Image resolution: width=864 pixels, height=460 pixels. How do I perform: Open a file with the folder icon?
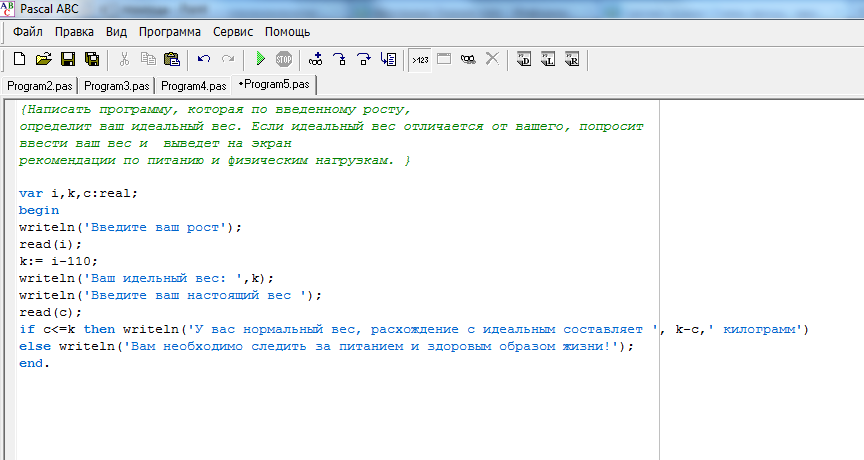click(x=43, y=59)
